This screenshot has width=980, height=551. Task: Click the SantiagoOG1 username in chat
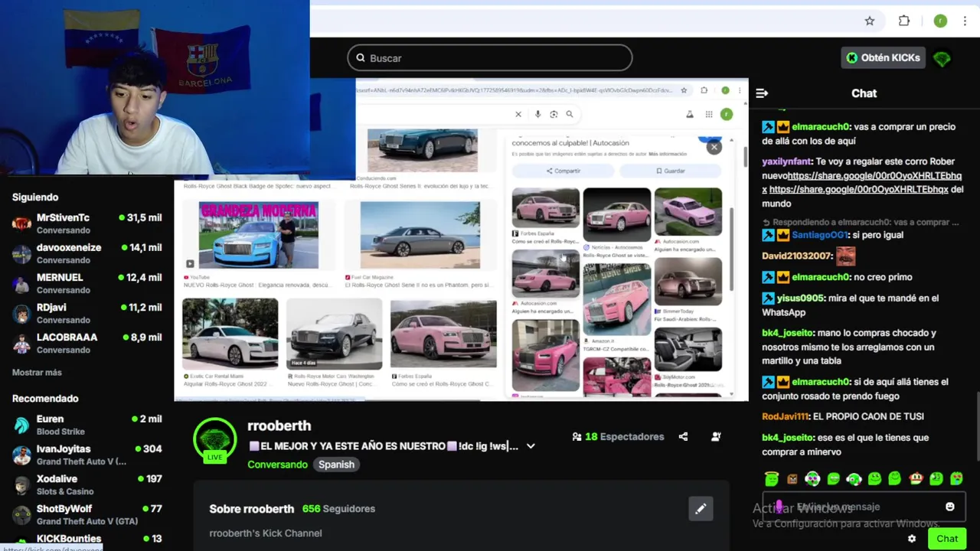[x=820, y=235]
